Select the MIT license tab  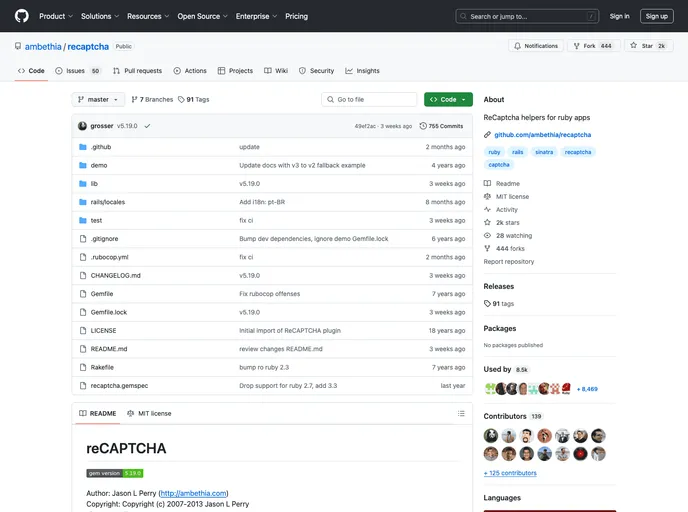[x=148, y=413]
